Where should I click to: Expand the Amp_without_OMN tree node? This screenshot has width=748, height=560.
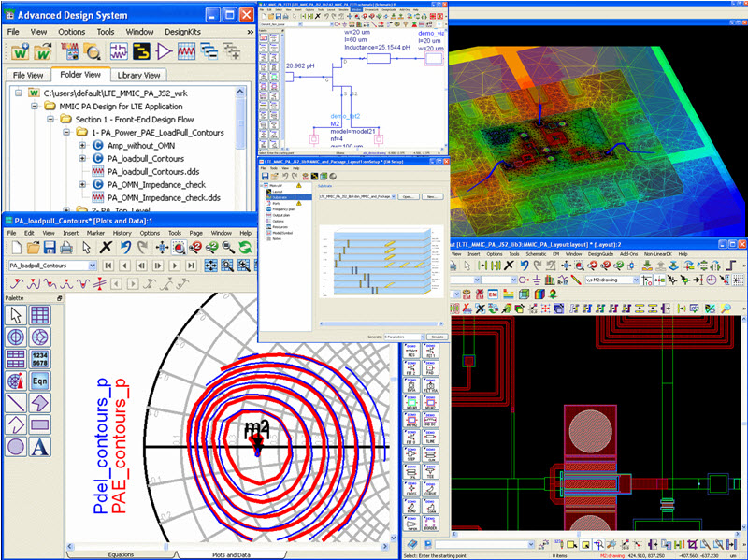point(82,146)
